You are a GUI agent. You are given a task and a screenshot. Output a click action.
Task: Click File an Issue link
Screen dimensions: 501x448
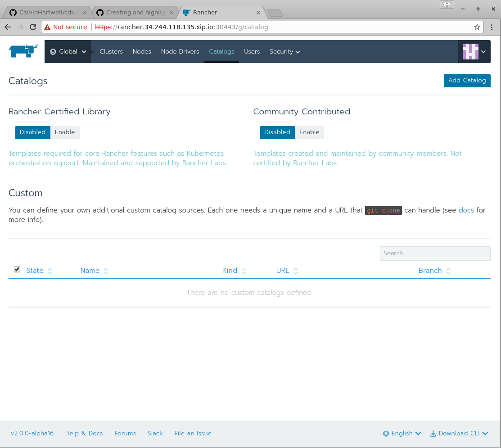[193, 433]
